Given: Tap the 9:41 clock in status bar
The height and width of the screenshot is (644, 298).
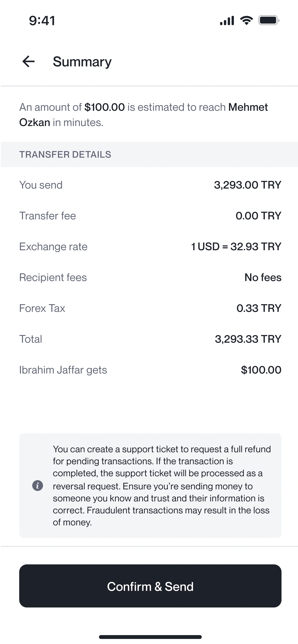Looking at the screenshot, I should click(42, 20).
